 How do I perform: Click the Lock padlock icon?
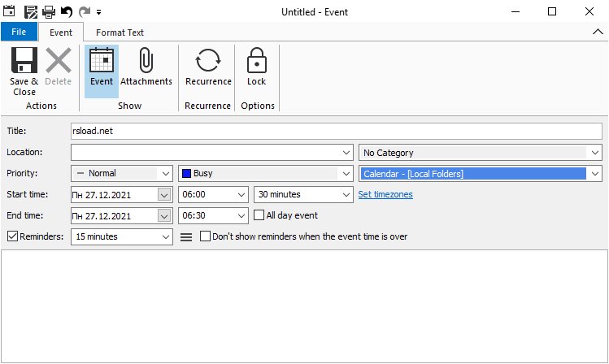(256, 60)
